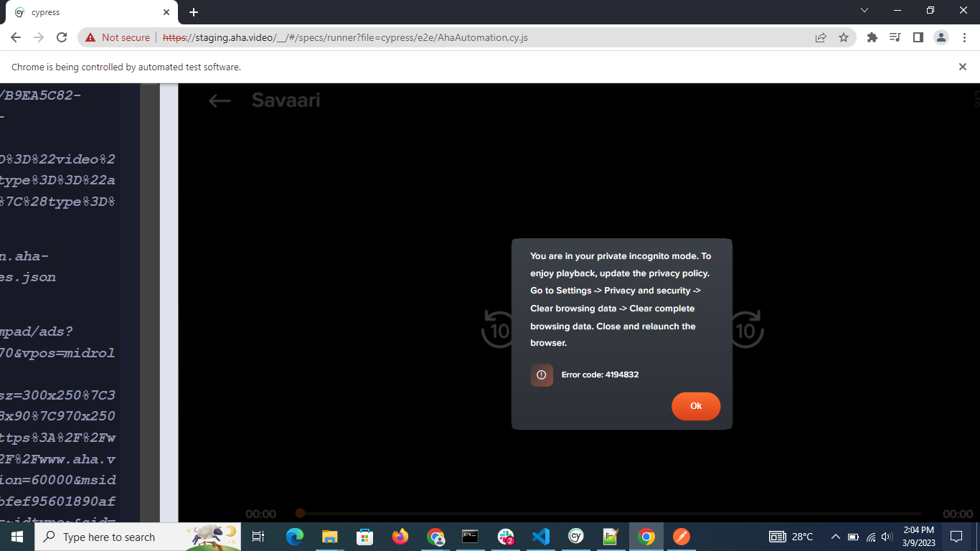Viewport: 980px width, 551px height.
Task: Open File Explorer from taskbar
Action: (x=329, y=537)
